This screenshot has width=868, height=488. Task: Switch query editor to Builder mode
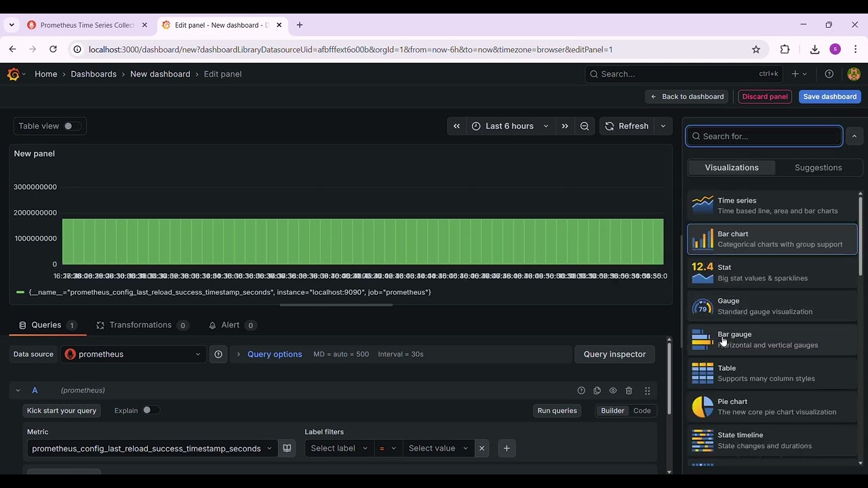612,411
